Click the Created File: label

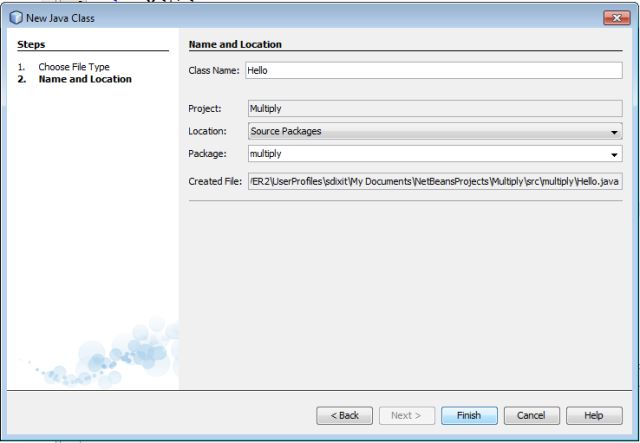click(215, 181)
